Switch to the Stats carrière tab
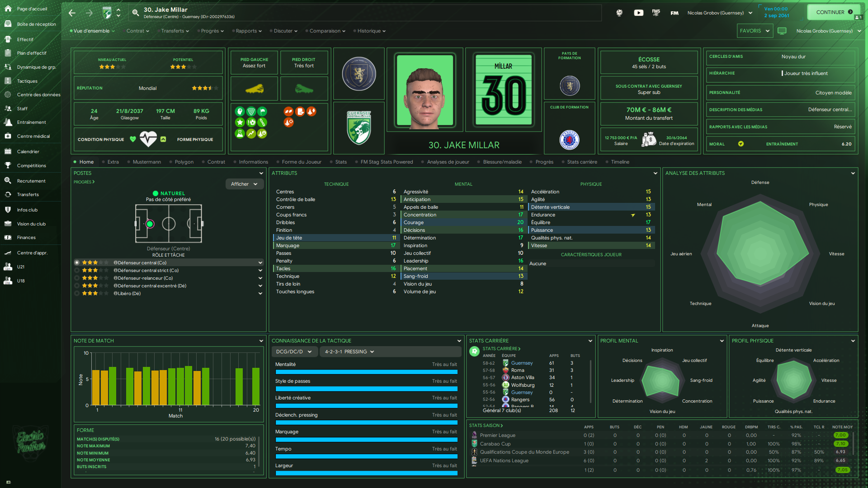The image size is (868, 488). 582,162
